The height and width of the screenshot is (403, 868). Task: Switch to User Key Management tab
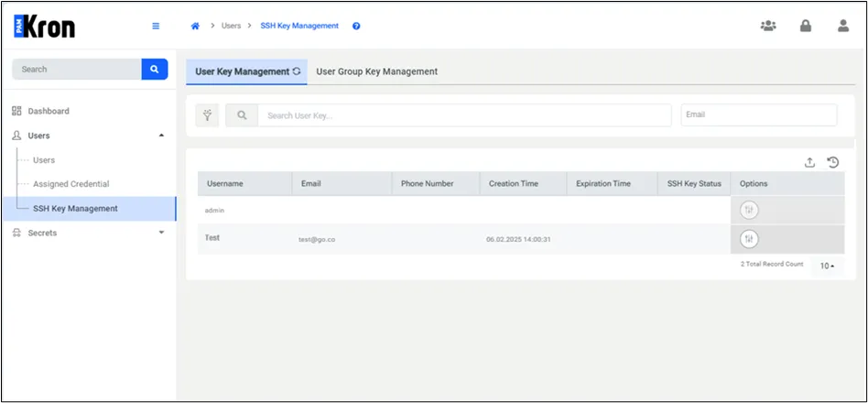246,71
